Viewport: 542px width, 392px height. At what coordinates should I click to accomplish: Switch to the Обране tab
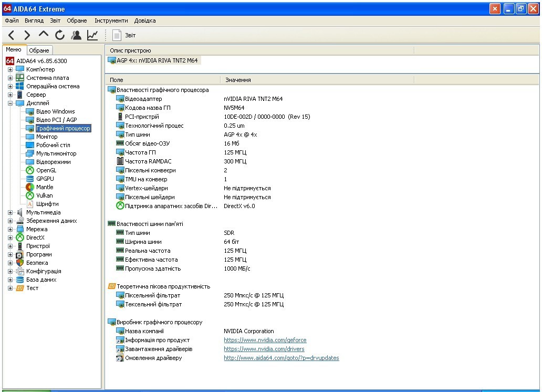pos(39,50)
